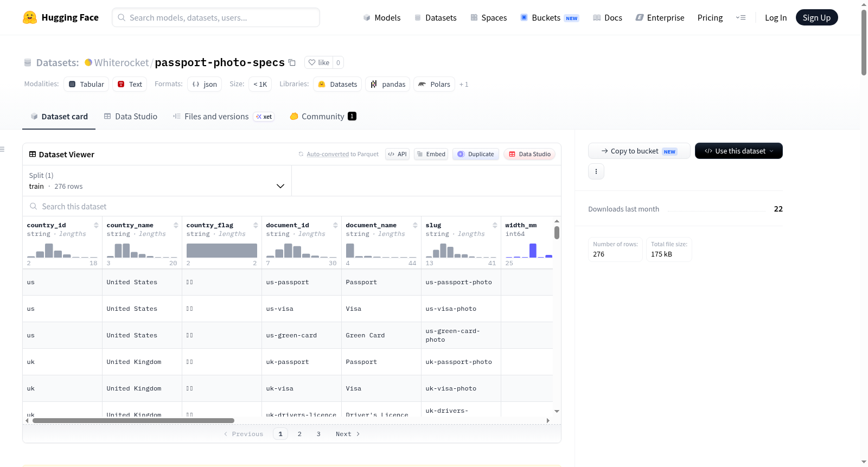Click the Datasets library tag
The image size is (868, 467).
tap(337, 84)
